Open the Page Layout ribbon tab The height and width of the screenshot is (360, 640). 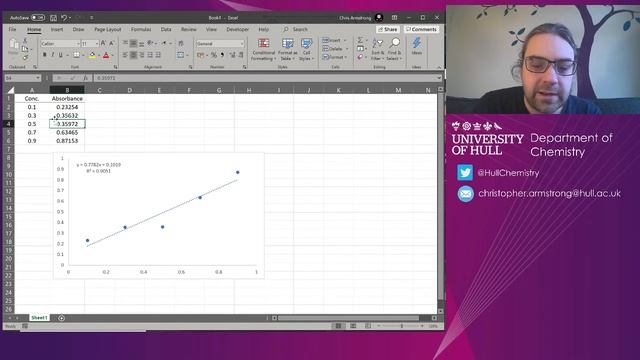click(x=108, y=29)
